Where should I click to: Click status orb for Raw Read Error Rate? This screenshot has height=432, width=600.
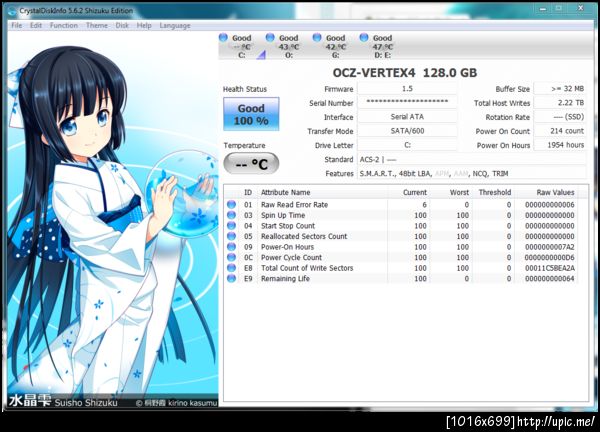[231, 204]
